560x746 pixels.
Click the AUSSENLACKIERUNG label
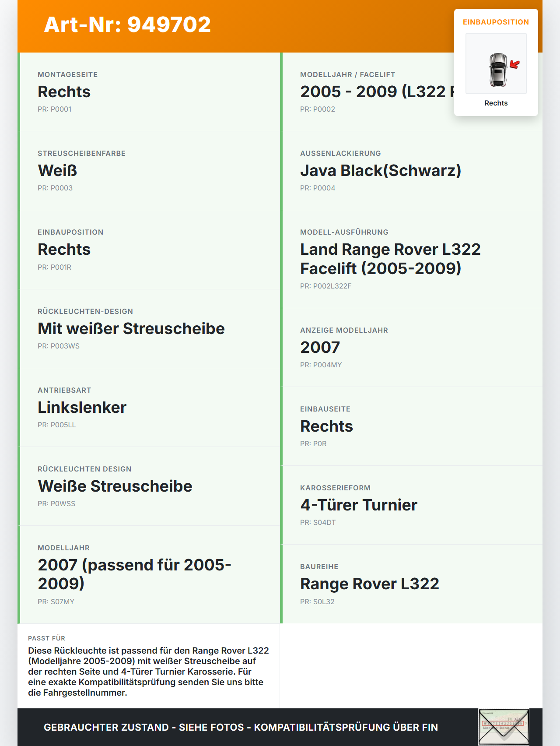click(340, 153)
